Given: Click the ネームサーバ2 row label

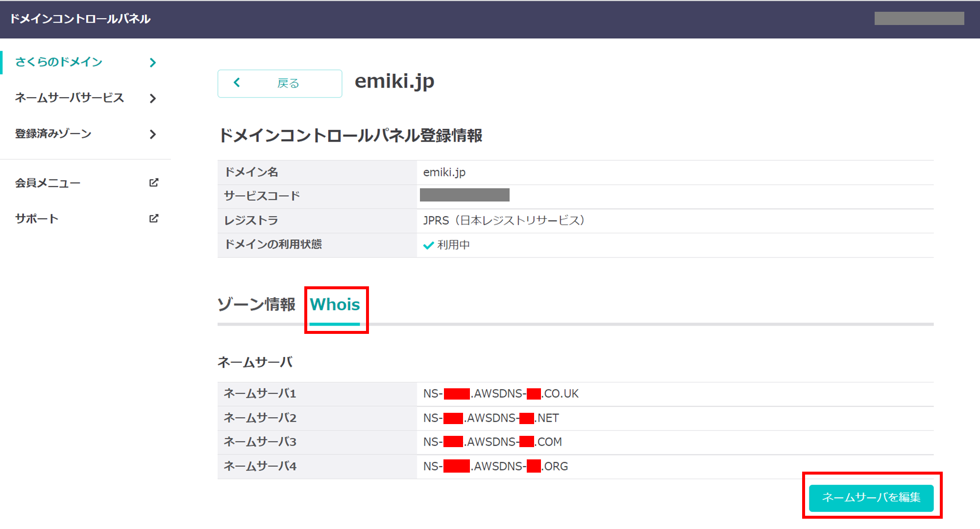Looking at the screenshot, I should tap(260, 418).
